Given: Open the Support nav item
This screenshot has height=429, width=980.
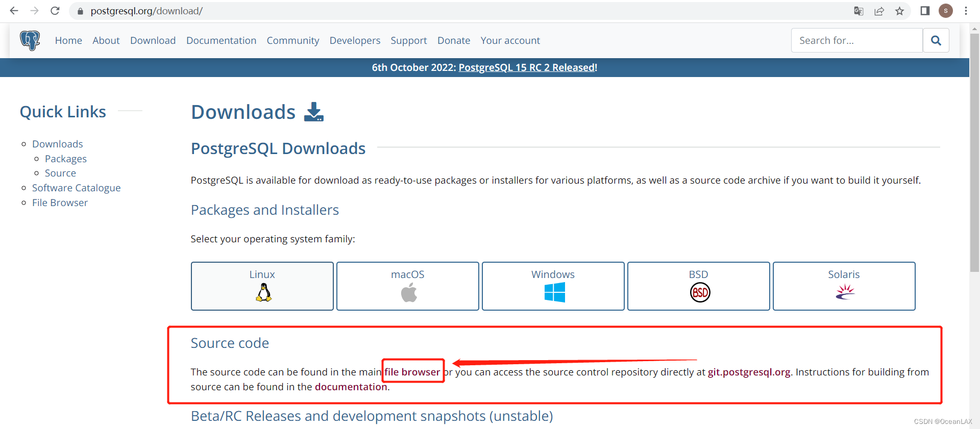Looking at the screenshot, I should coord(409,40).
